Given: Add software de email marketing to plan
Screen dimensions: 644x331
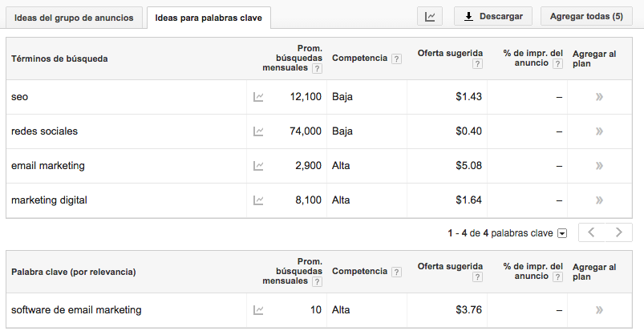Looking at the screenshot, I should click(599, 310).
